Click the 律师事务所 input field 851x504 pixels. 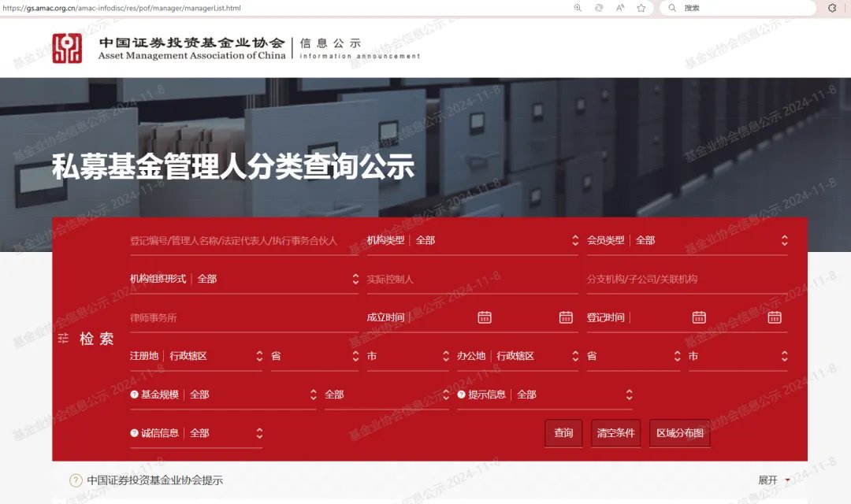[x=244, y=317]
